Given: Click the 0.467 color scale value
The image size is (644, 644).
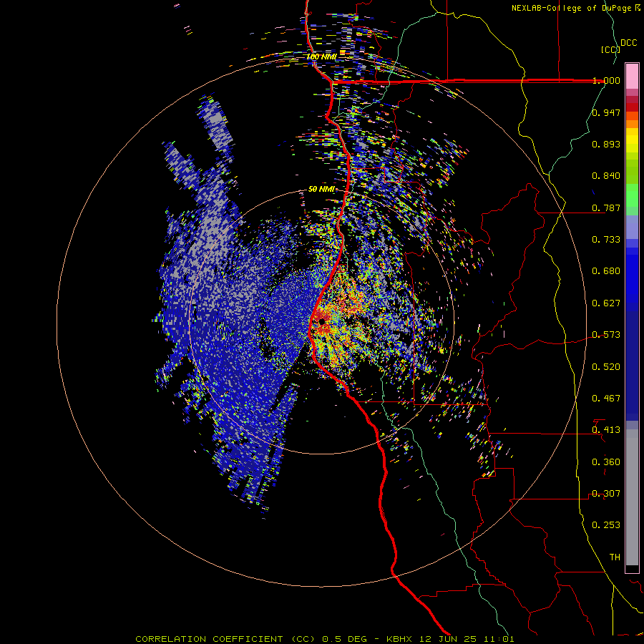Looking at the screenshot, I should point(606,399).
